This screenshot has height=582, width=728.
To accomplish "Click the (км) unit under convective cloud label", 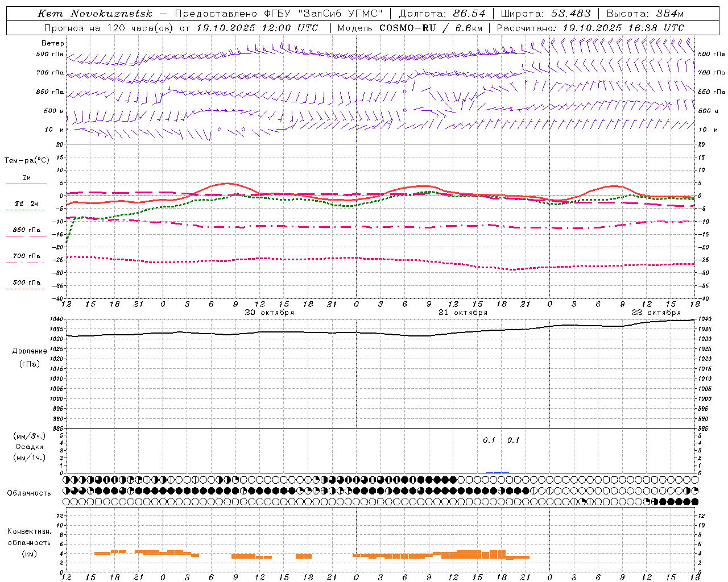I will pyautogui.click(x=30, y=554).
